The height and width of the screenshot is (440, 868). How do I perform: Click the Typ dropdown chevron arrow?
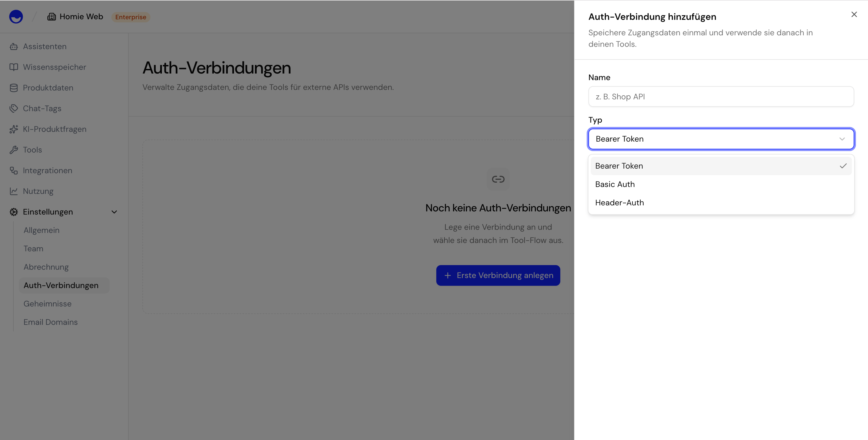coord(842,139)
